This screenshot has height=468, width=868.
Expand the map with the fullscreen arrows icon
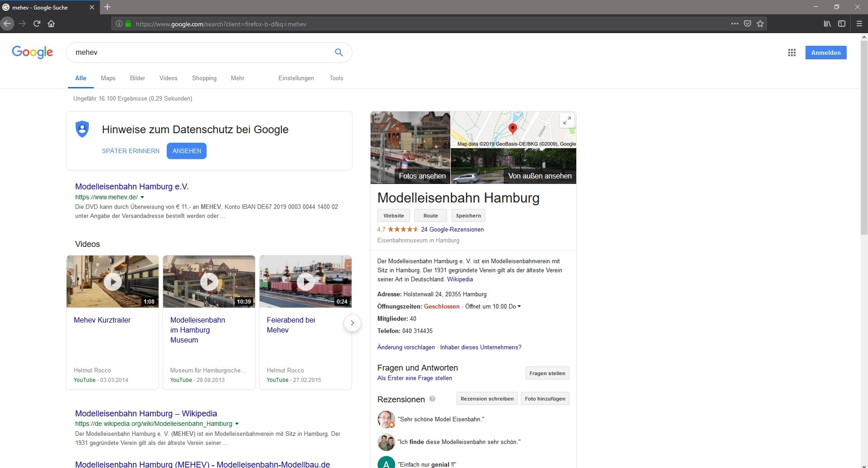567,121
